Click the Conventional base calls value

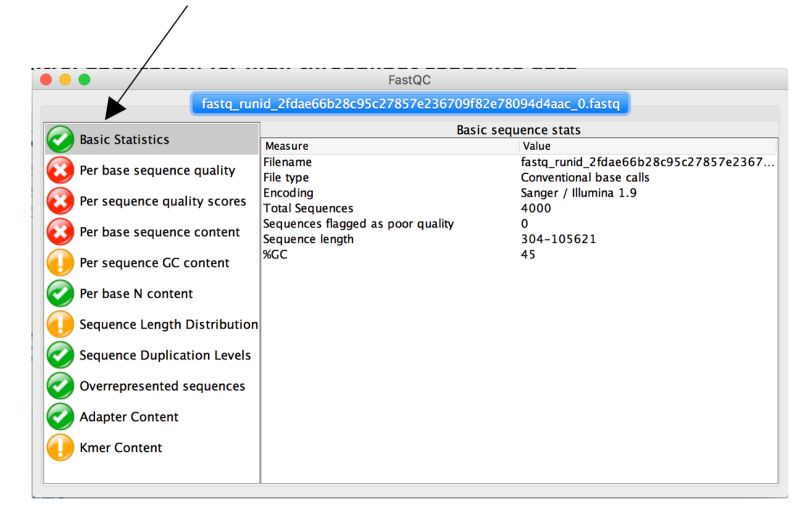585,177
